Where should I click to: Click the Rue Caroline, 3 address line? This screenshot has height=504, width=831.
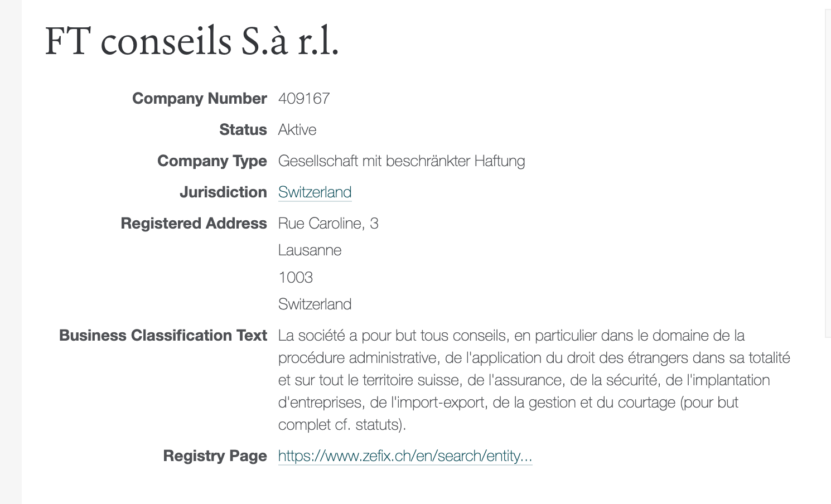[x=328, y=224]
